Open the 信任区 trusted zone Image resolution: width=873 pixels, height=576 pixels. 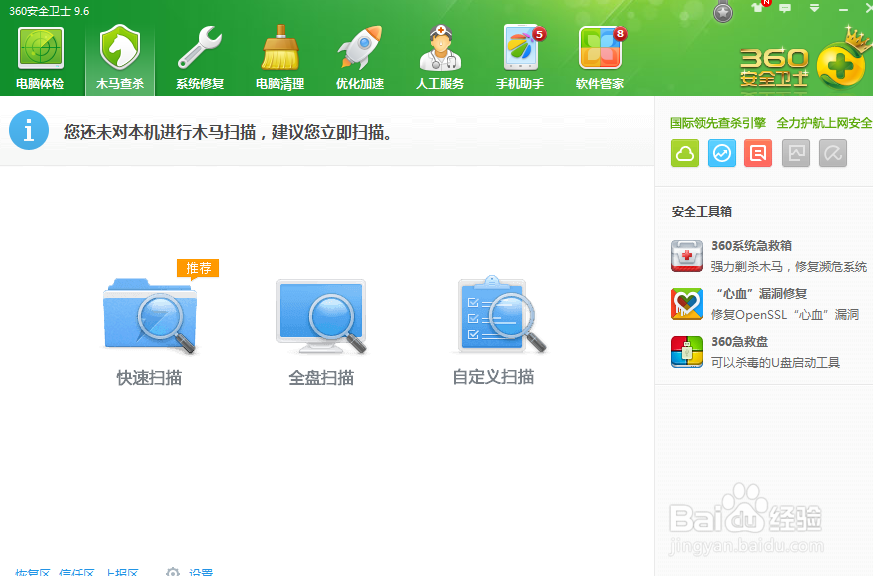[x=77, y=572]
